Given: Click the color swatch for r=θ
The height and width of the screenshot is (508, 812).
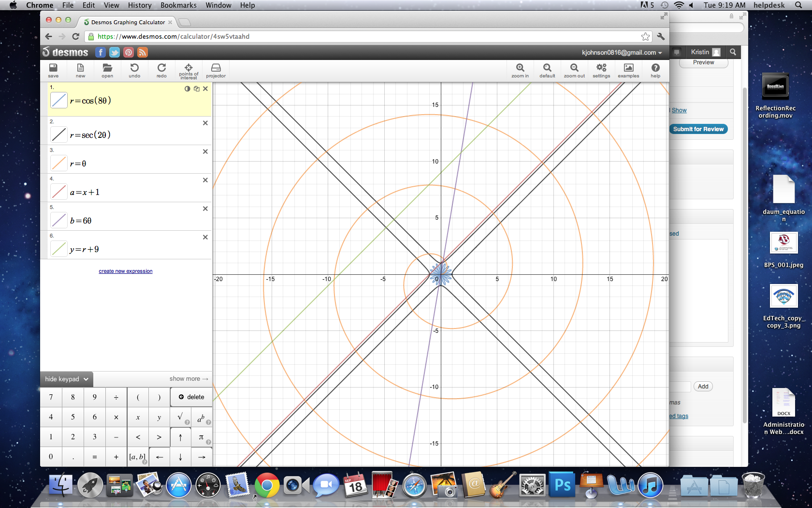Looking at the screenshot, I should (59, 164).
